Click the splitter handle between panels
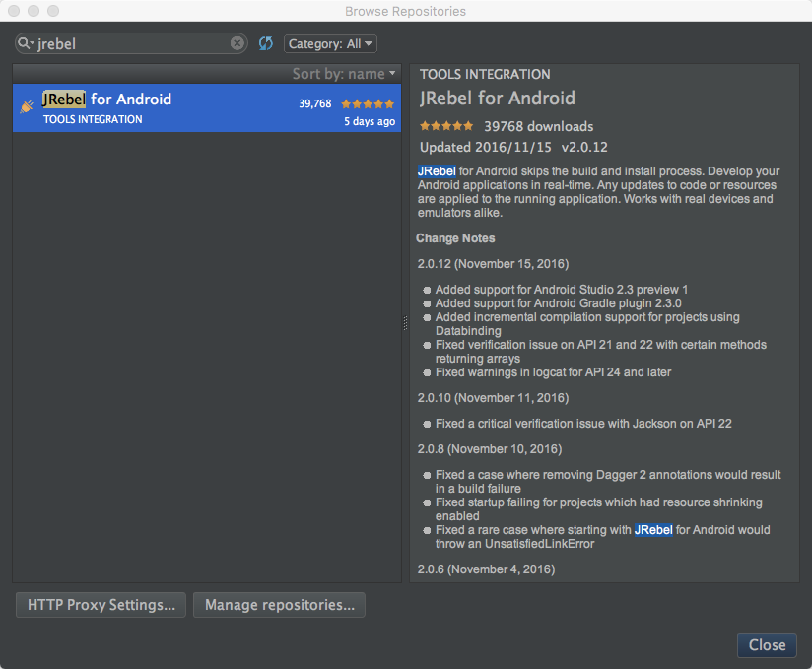The width and height of the screenshot is (812, 669). tap(405, 323)
